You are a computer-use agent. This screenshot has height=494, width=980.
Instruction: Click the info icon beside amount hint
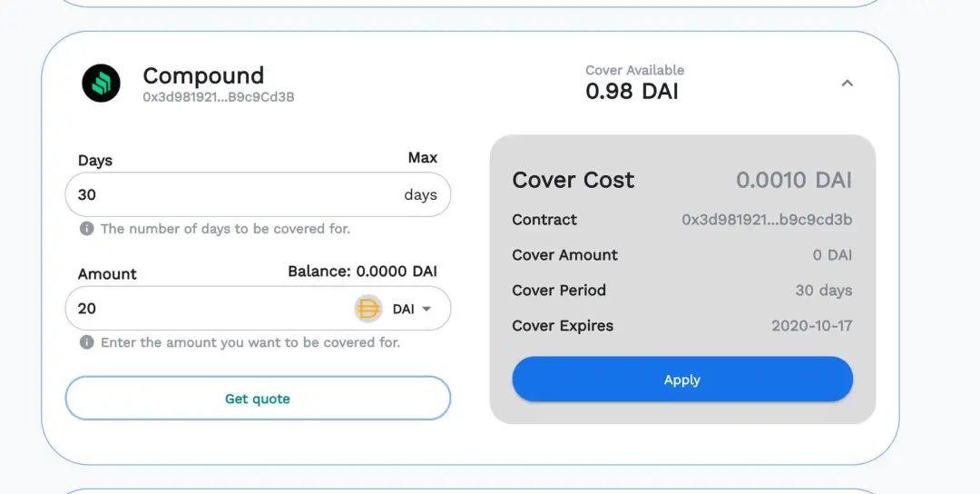(x=87, y=342)
